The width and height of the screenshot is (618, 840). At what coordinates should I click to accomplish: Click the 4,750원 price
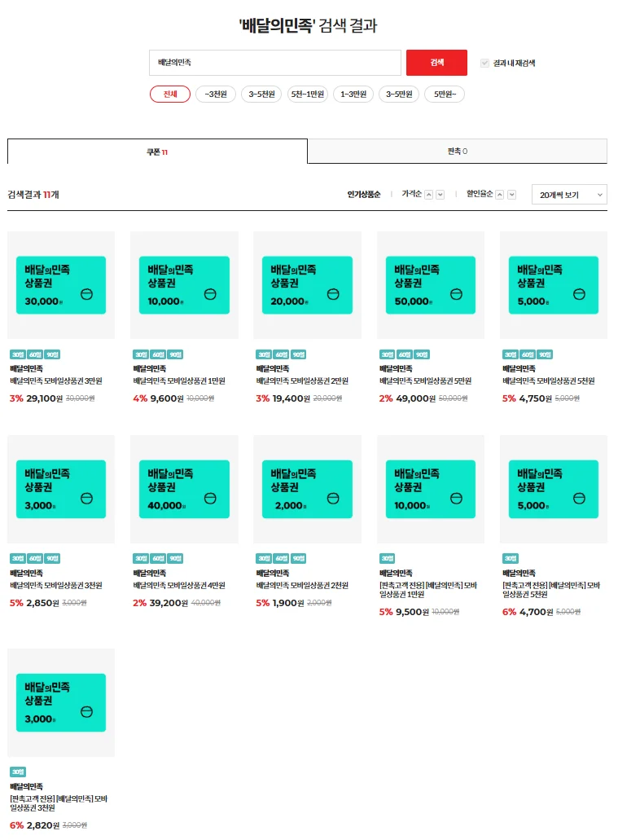(x=535, y=398)
